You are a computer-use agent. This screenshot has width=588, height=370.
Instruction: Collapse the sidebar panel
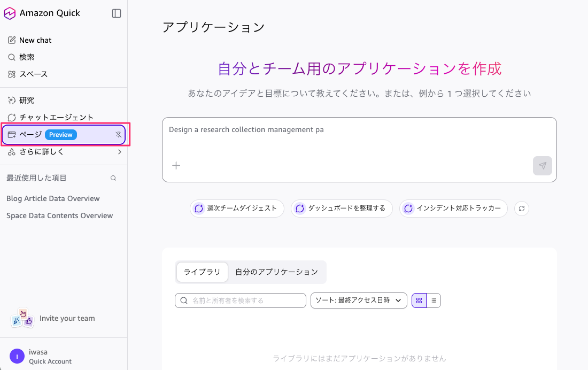[x=117, y=13]
